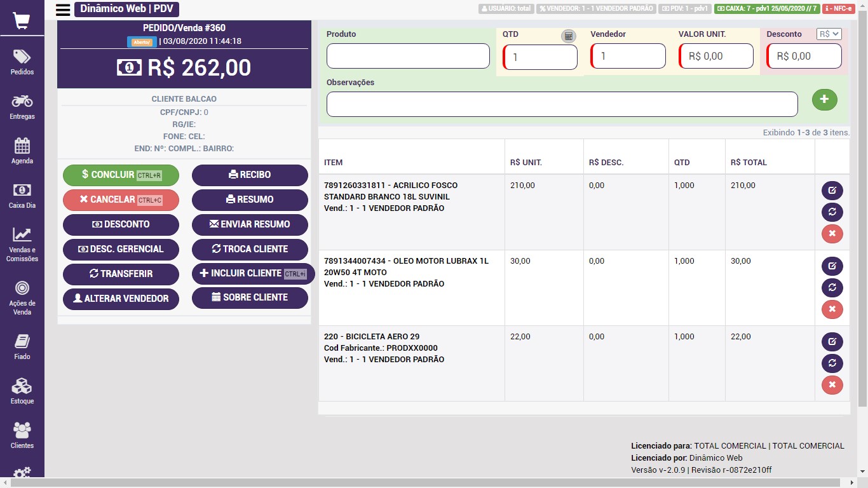The image size is (868, 488).
Task: Open the shopping cart PDV icon
Action: tap(22, 20)
